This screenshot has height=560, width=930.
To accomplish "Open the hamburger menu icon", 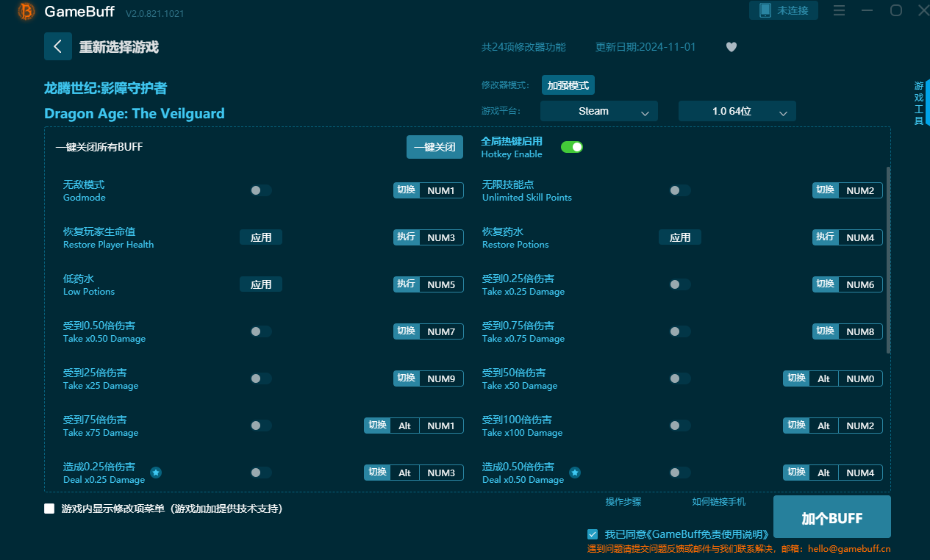I will tap(839, 10).
